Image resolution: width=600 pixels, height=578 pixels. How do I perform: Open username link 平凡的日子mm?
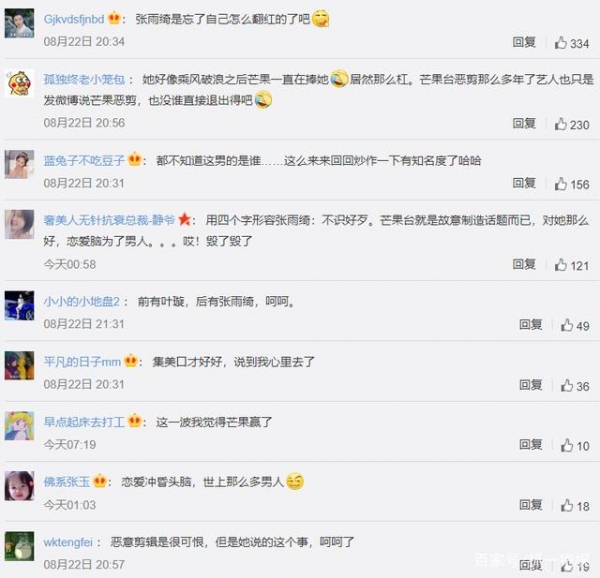(82, 361)
